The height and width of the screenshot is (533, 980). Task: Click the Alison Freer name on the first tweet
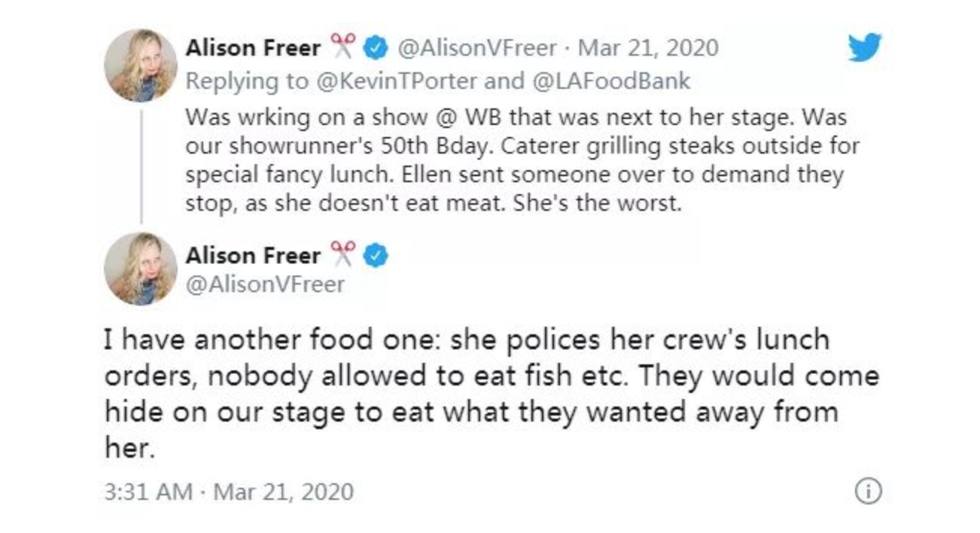click(253, 49)
